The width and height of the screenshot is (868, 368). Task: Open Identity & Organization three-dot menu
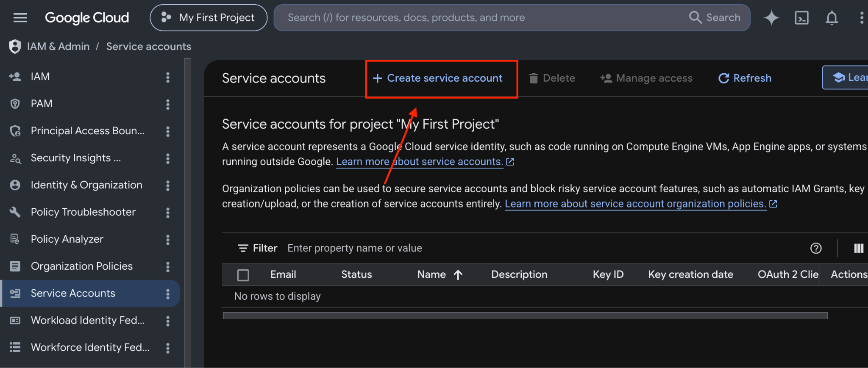click(168, 185)
